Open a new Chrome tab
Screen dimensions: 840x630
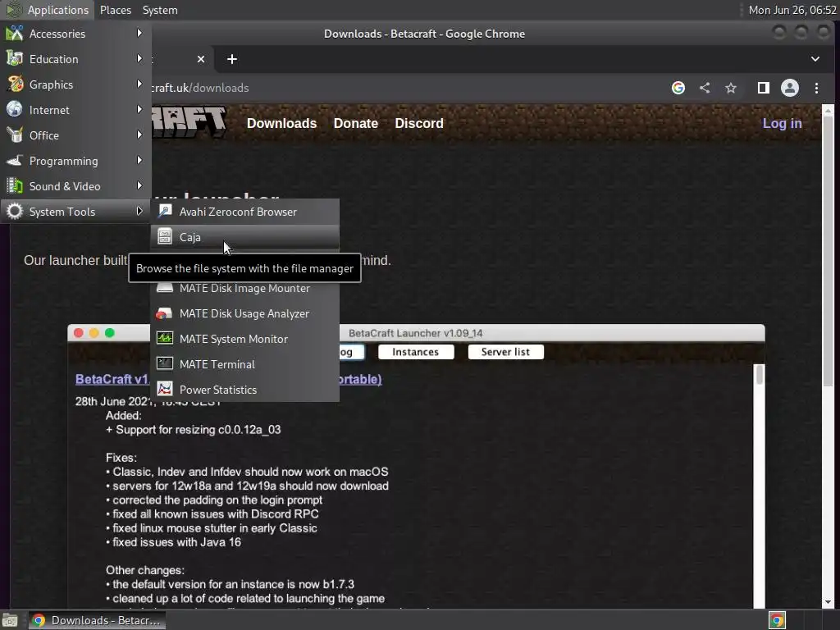232,59
